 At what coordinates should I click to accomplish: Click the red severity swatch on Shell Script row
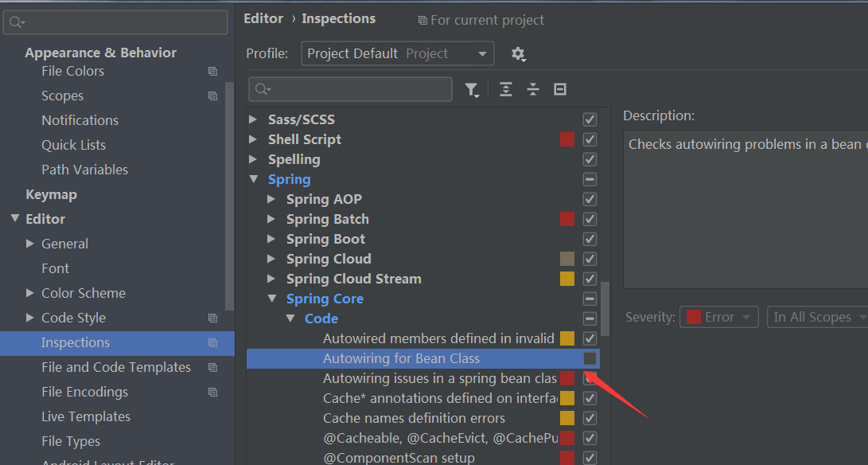tap(567, 139)
